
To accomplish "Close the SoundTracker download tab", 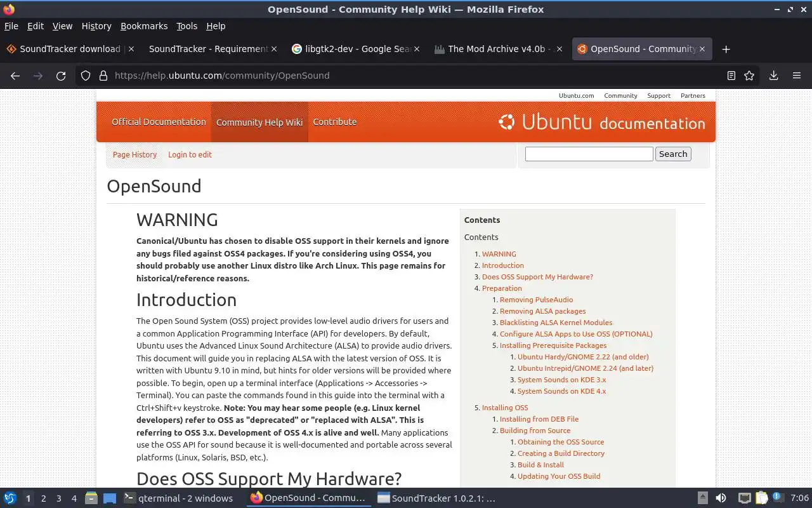I will pos(130,49).
